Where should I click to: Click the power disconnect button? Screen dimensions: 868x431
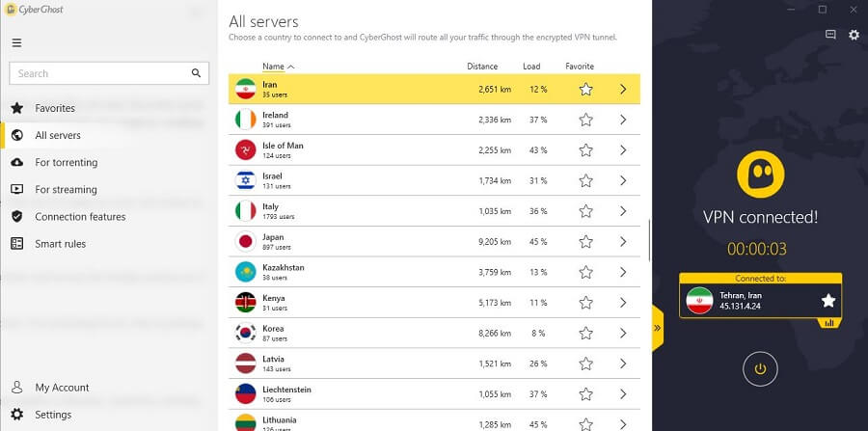(760, 368)
